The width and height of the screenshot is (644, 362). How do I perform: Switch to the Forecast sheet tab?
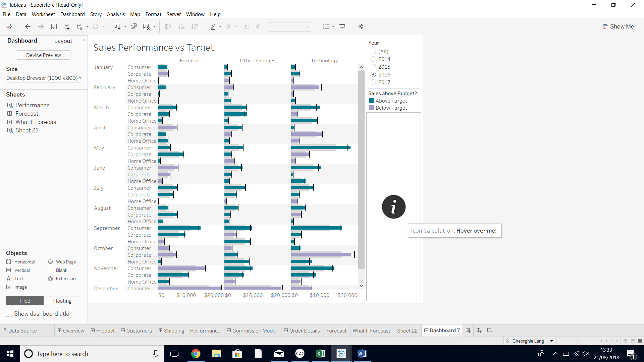336,330
